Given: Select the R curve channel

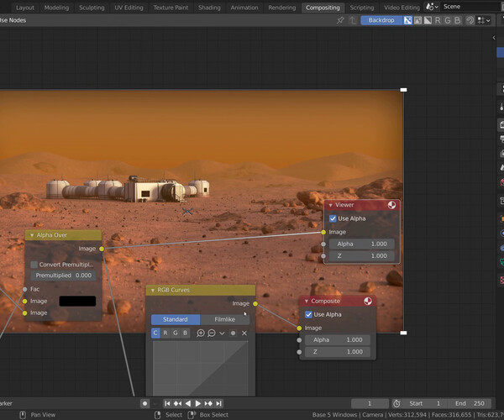Looking at the screenshot, I should [165, 333].
